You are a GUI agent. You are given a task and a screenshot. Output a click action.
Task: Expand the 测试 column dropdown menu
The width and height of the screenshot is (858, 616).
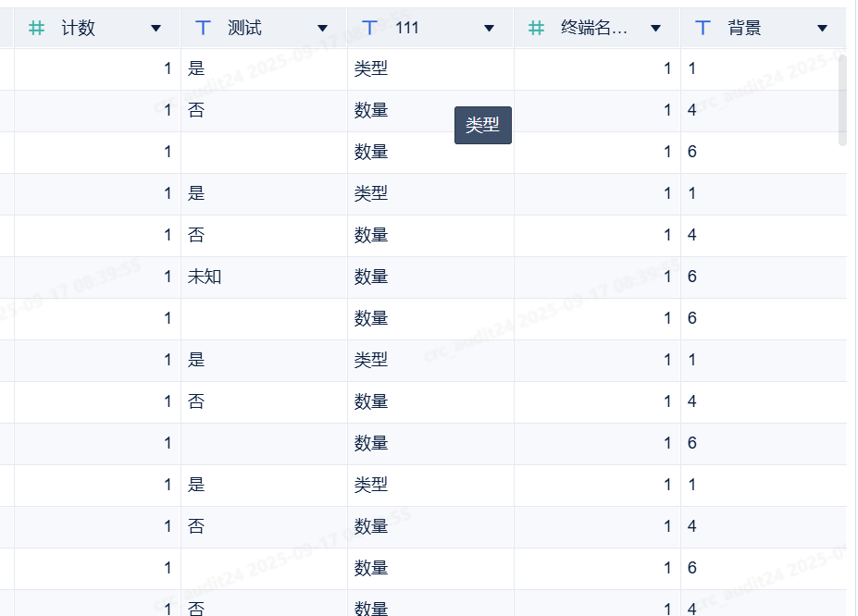323,29
